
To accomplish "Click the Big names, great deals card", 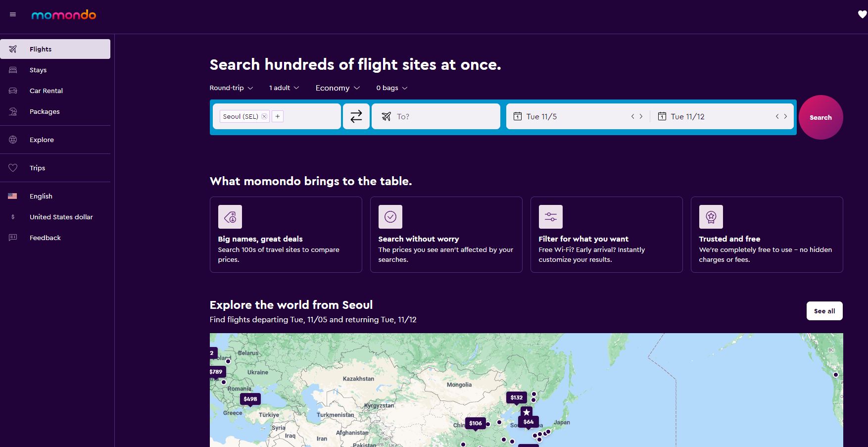I will tap(286, 235).
